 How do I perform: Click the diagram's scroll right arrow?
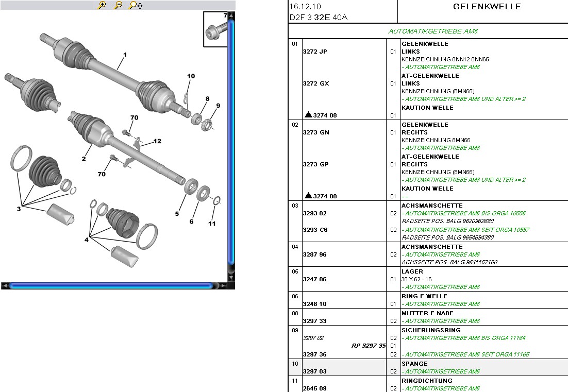coord(223,285)
